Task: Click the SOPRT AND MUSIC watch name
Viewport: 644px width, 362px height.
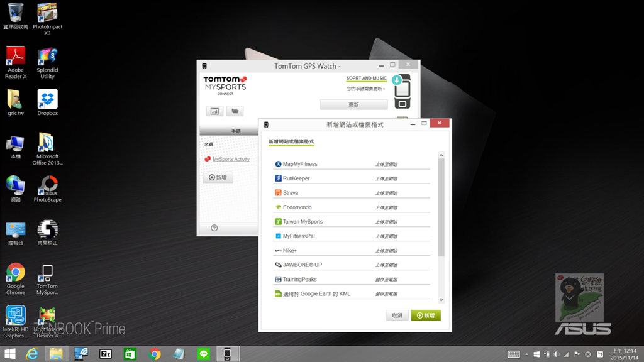Action: click(x=367, y=79)
